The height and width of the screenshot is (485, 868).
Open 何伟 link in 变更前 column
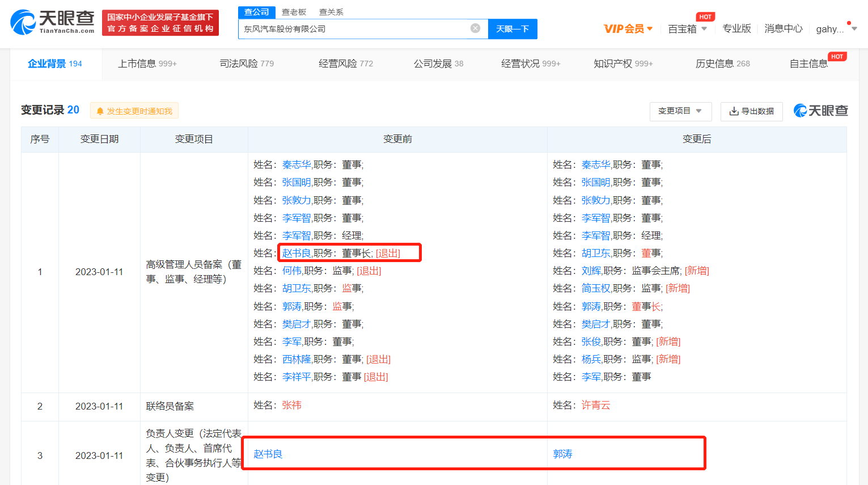click(292, 271)
